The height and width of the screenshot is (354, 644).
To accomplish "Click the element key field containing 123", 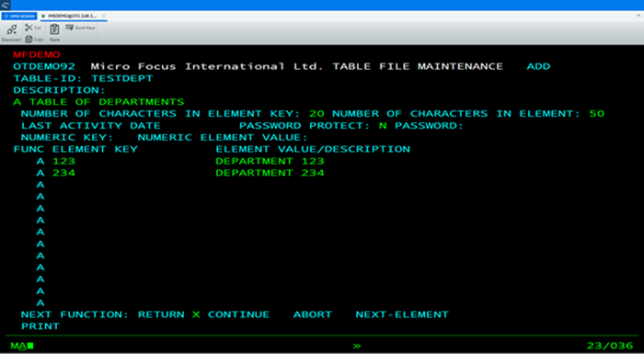I will 63,161.
